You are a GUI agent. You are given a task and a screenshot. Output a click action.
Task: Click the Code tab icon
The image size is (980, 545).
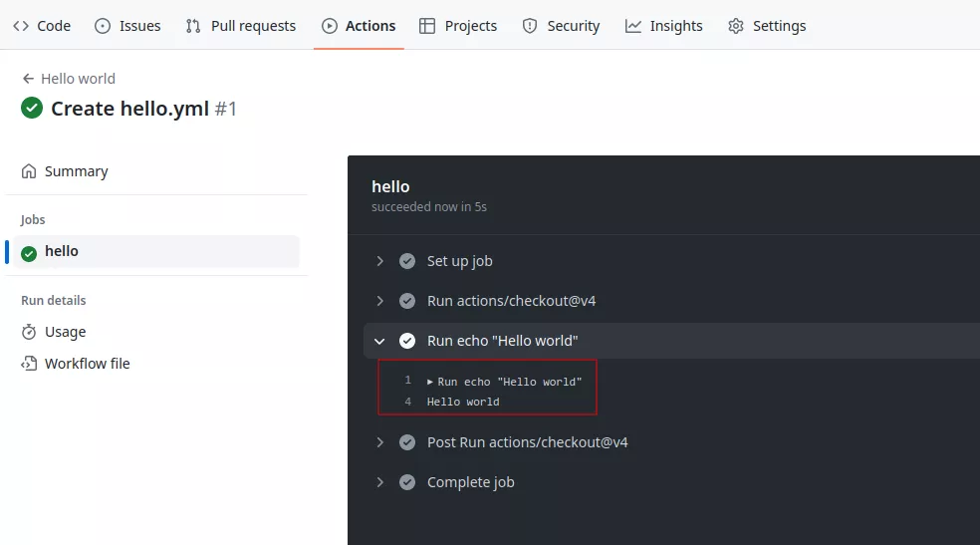click(21, 26)
